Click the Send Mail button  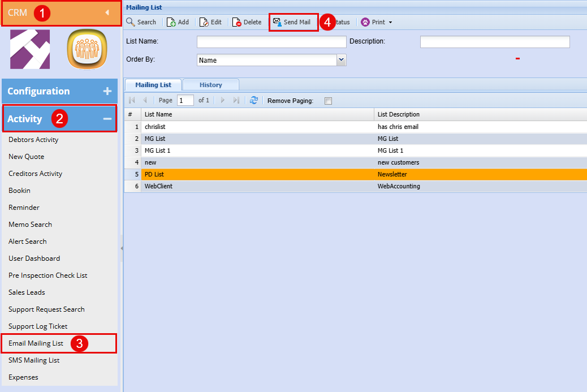point(292,22)
